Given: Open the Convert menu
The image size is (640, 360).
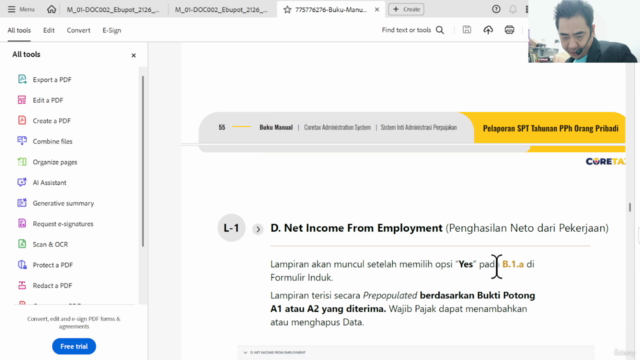Looking at the screenshot, I should tap(78, 30).
